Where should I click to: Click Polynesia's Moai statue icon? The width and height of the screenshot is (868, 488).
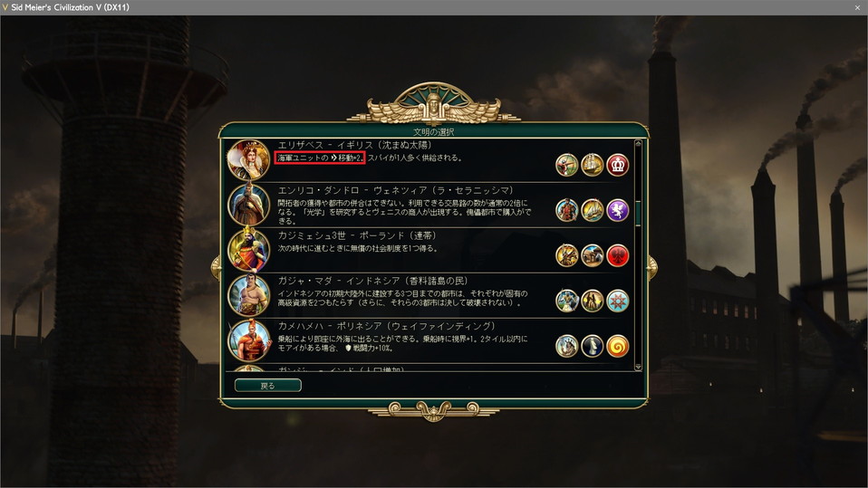click(593, 347)
